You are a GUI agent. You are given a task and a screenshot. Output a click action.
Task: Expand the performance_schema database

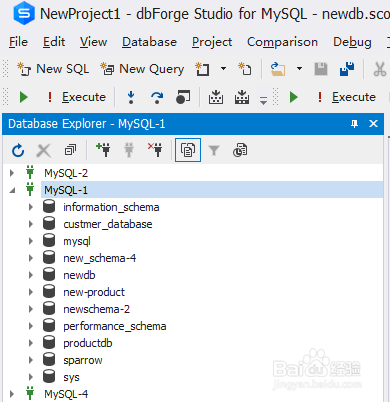31,326
